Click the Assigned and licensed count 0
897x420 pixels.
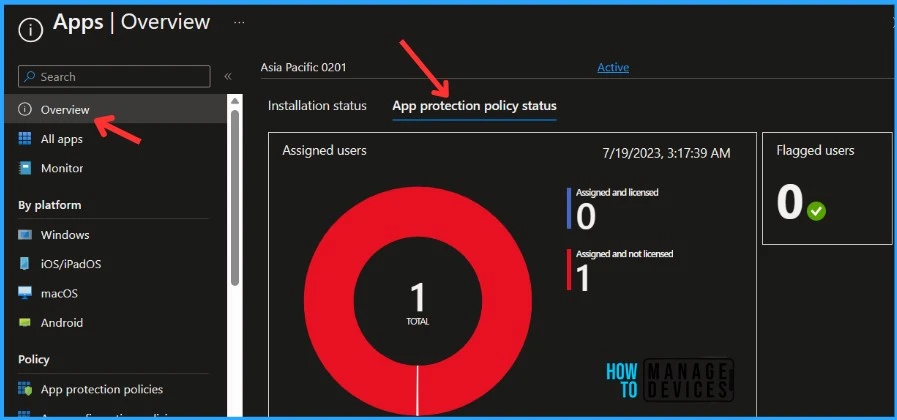[586, 216]
